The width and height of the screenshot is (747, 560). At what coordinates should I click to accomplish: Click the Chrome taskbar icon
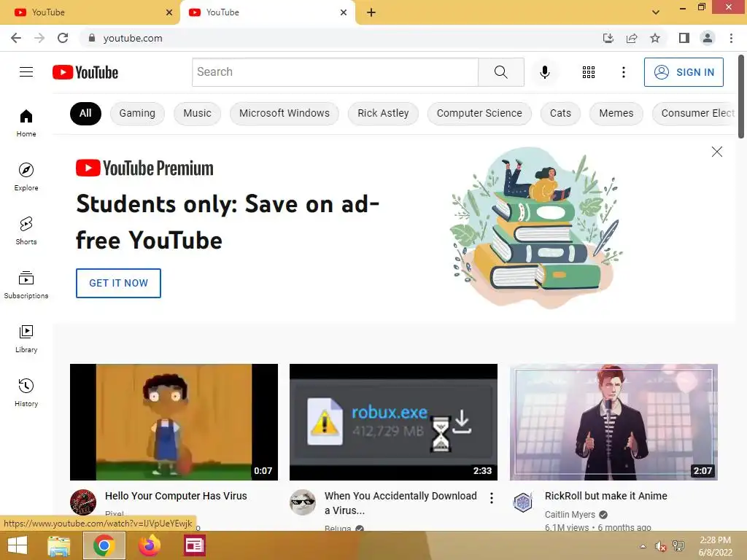click(104, 545)
